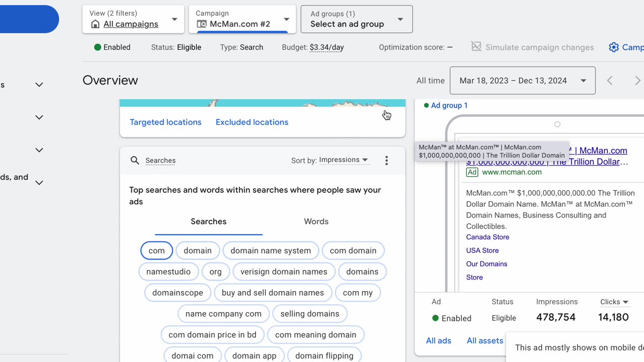The image size is (644, 362).
Task: Click the green Enabled status dot
Action: [98, 47]
